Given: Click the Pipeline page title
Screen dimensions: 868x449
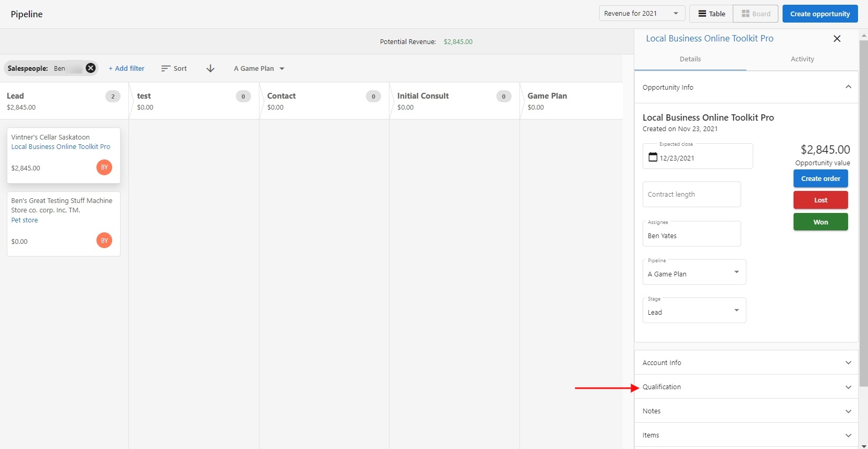Looking at the screenshot, I should click(27, 14).
